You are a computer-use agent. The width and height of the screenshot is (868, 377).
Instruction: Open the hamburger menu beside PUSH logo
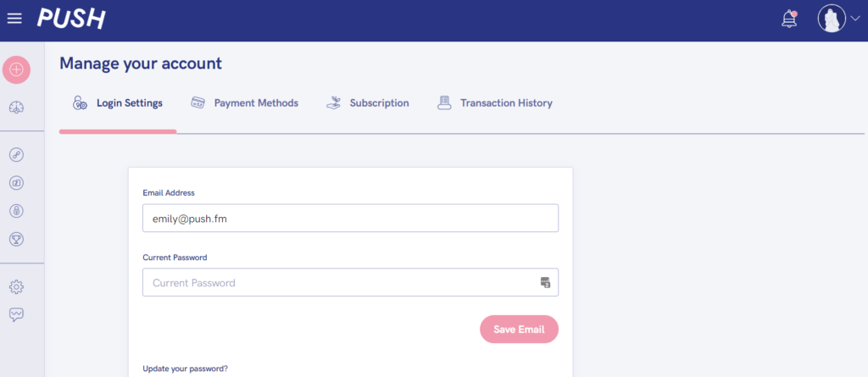tap(14, 19)
